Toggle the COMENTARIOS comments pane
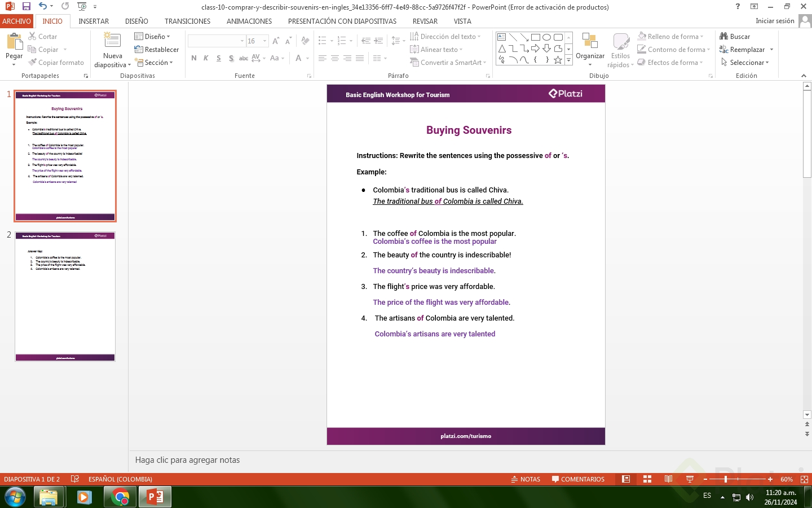 (578, 479)
